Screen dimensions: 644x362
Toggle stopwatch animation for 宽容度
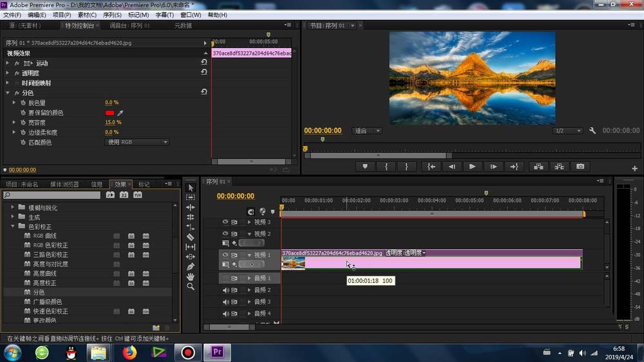[23, 122]
